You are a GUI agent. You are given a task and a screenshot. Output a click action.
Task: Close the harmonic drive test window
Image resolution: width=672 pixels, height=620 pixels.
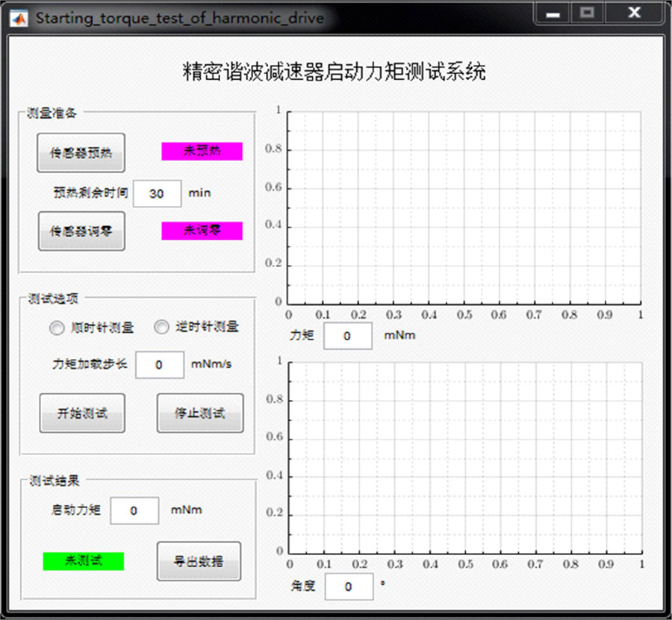634,13
